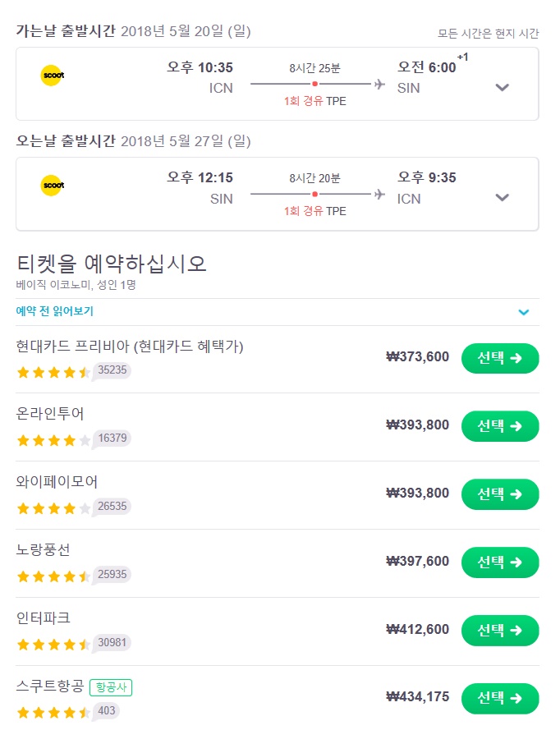Click red layover dot on outbound route
The image size is (560, 730).
[x=315, y=84]
